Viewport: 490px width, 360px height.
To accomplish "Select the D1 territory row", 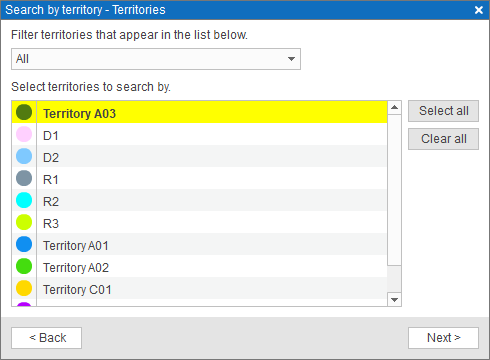I will click(x=199, y=134).
